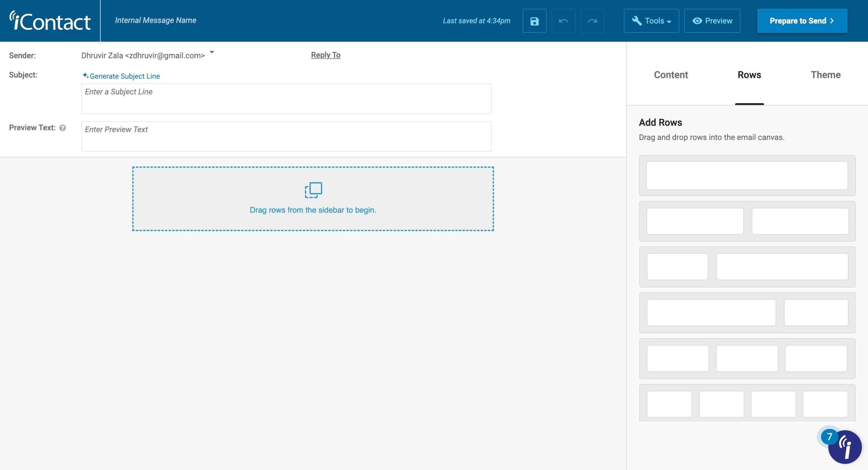Click Generate Subject Line
Image resolution: width=868 pixels, height=470 pixels.
tap(125, 76)
